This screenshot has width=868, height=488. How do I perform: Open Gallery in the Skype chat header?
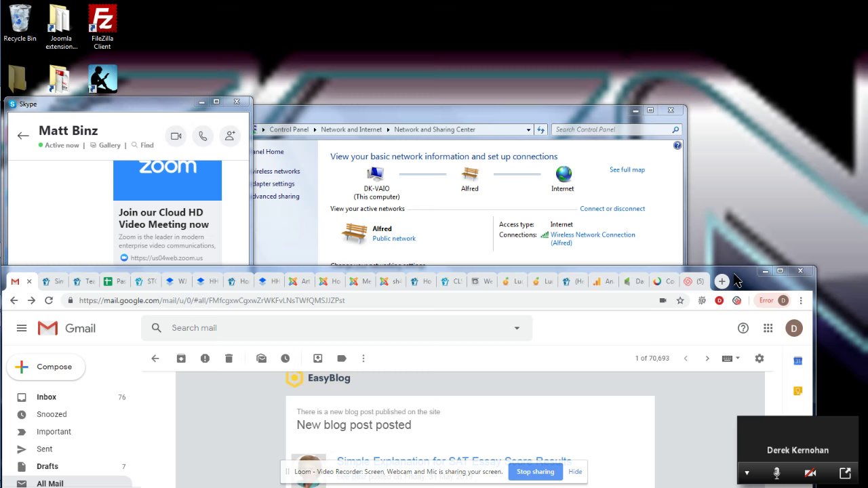tap(105, 145)
